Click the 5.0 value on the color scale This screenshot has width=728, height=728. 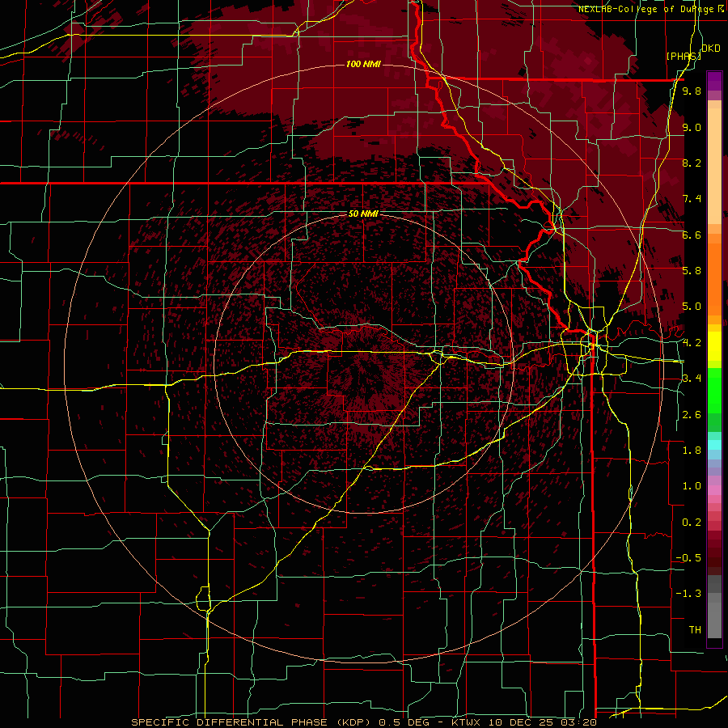pyautogui.click(x=692, y=307)
